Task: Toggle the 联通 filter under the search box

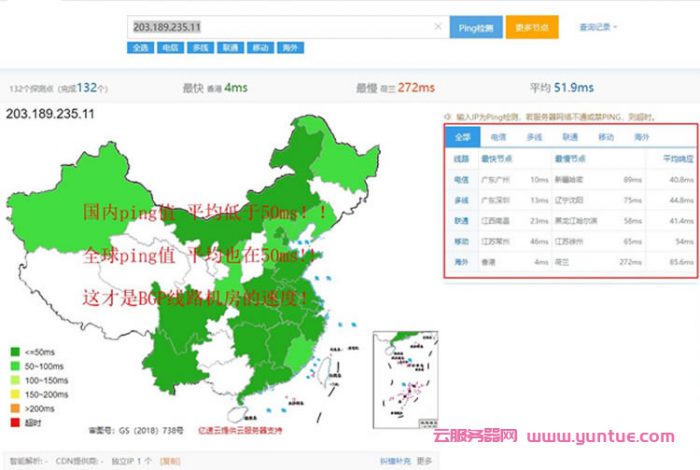Action: tap(230, 47)
